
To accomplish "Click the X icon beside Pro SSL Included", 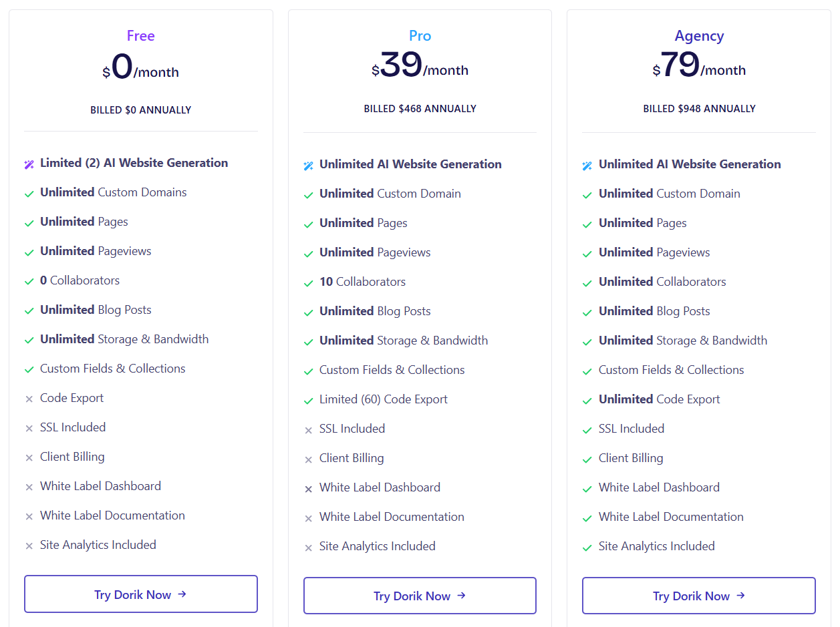I will pos(308,430).
